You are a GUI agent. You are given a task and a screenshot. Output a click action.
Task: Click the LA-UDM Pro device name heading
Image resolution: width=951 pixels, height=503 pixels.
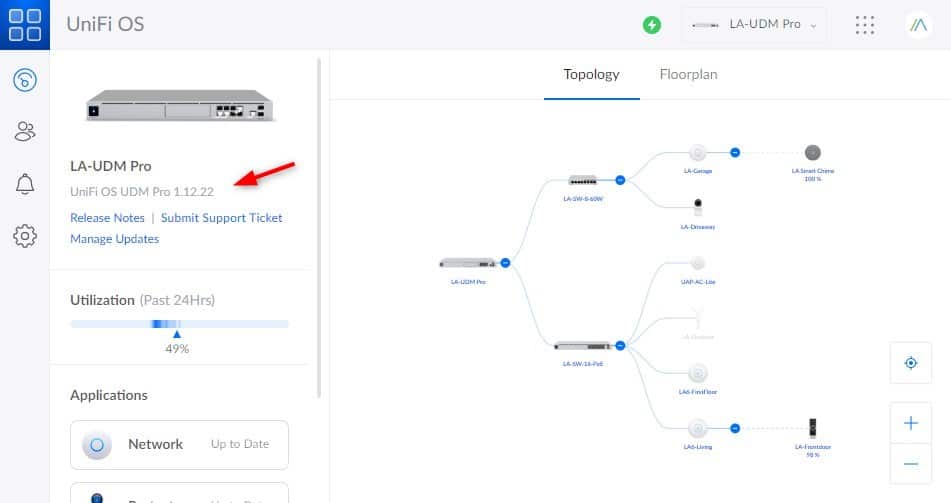pos(111,166)
